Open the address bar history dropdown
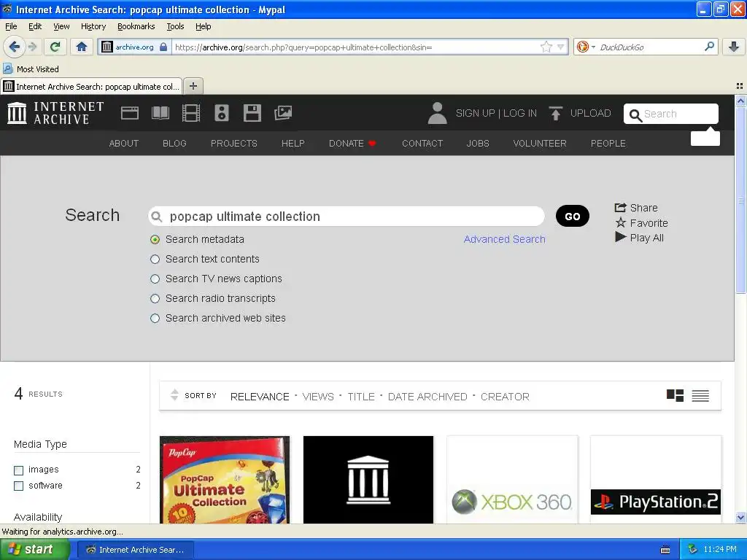Screen dimensions: 747x560 [561, 47]
